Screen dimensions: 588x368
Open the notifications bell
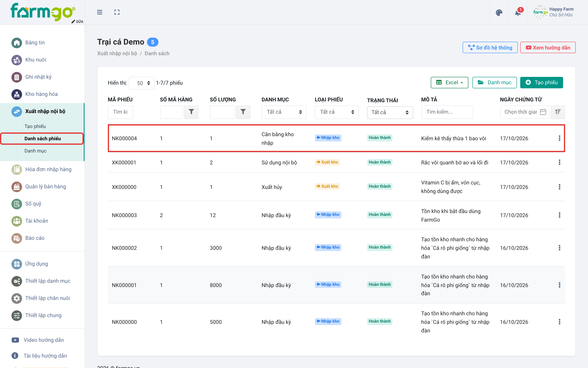click(518, 12)
